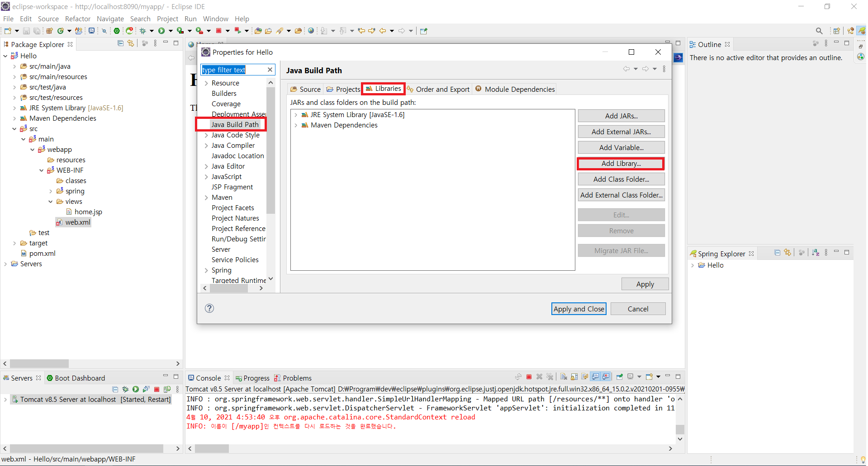Switch to the Order and Export tab
The image size is (868, 466).
[438, 89]
